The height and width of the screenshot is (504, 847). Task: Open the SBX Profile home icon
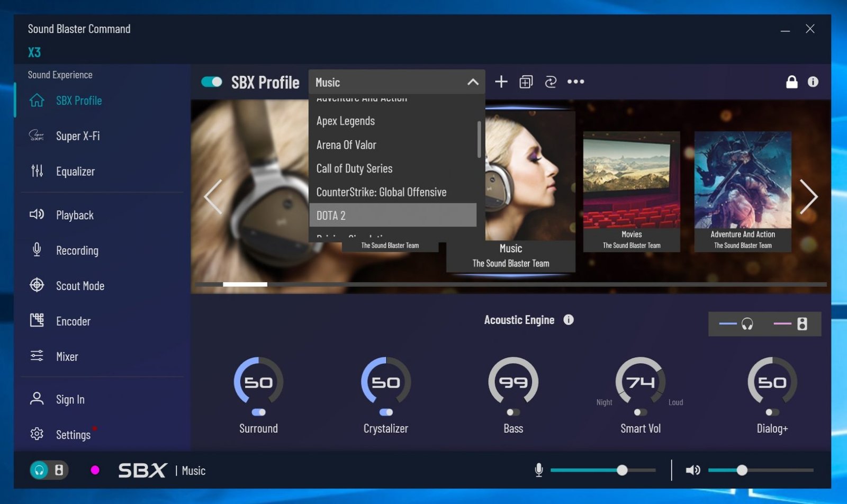(x=37, y=100)
